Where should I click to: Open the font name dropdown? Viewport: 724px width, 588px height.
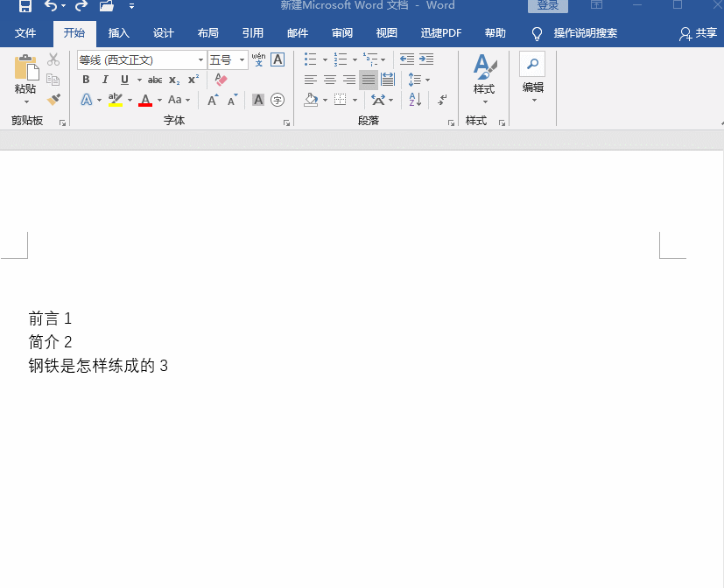tap(200, 60)
